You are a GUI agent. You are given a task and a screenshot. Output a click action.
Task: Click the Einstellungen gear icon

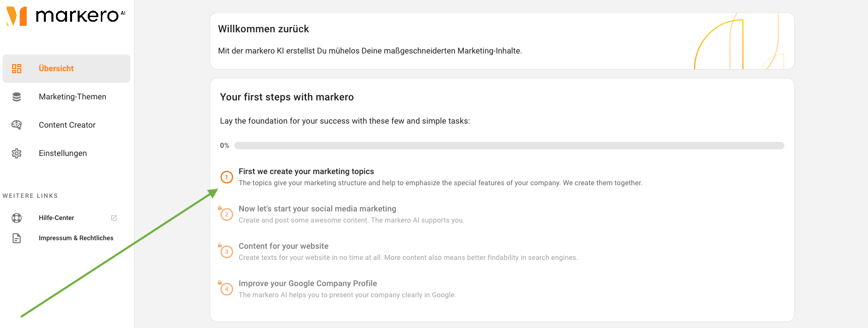coord(17,153)
